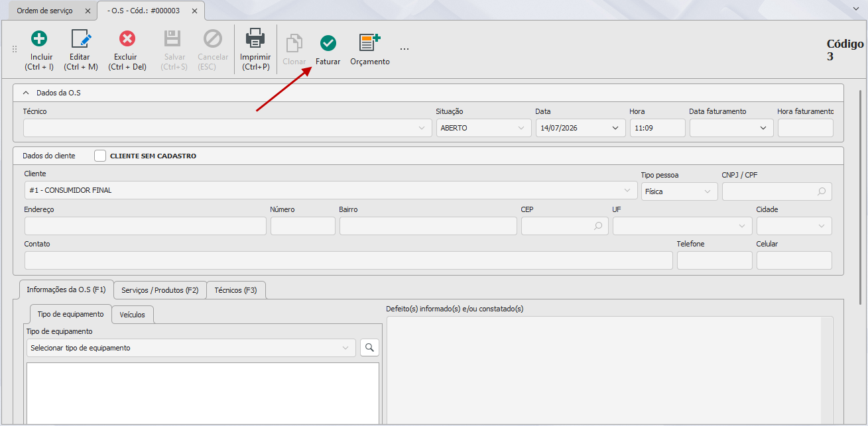
Task: Click the Telefone input field
Action: tap(715, 260)
